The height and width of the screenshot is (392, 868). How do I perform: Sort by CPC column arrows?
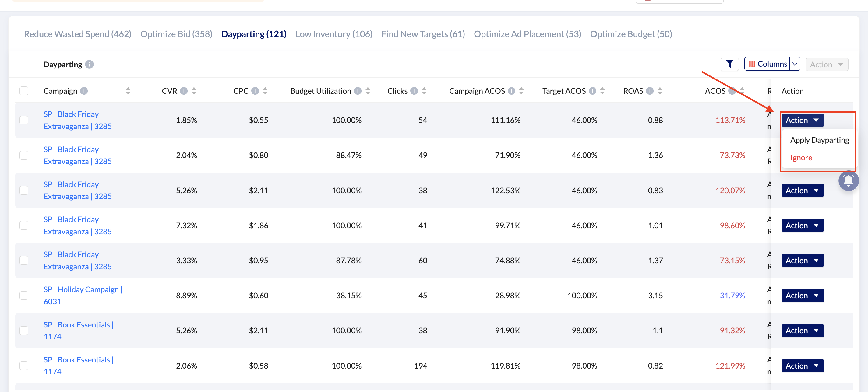click(265, 91)
